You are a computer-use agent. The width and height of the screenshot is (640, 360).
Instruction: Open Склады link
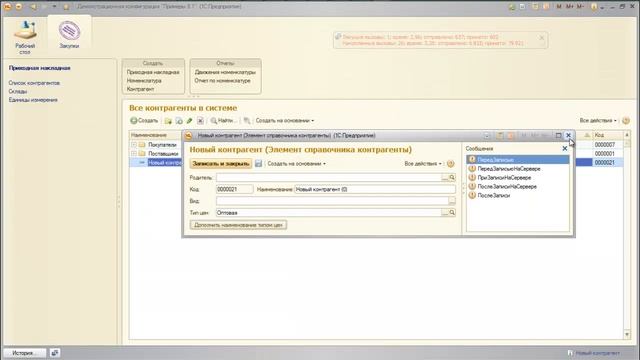[x=18, y=91]
